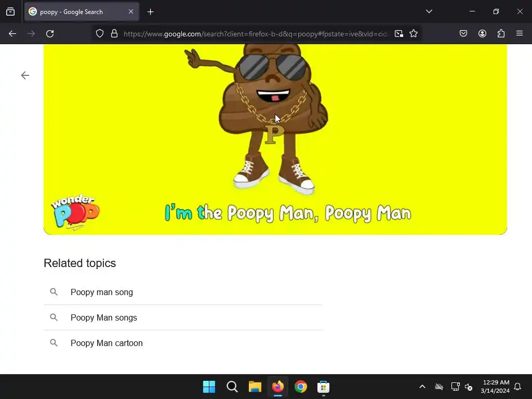Screen dimensions: 532x399
Task: Bookmark this page with the star
Action: pyautogui.click(x=414, y=34)
